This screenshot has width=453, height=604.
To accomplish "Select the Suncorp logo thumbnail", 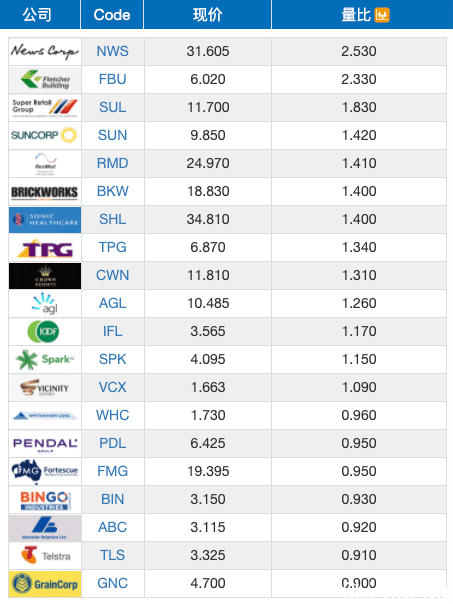I will pyautogui.click(x=45, y=135).
